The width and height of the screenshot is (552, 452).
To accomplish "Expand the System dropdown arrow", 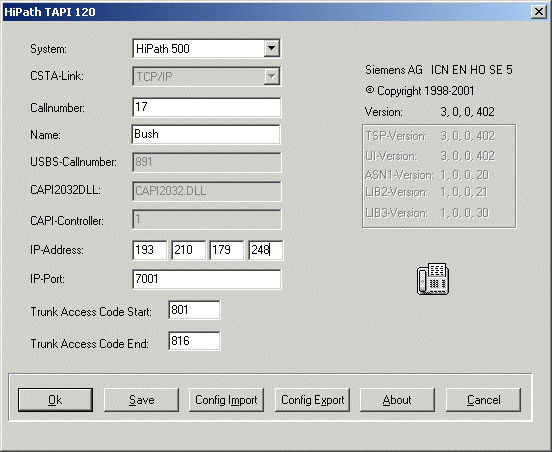I will 271,48.
